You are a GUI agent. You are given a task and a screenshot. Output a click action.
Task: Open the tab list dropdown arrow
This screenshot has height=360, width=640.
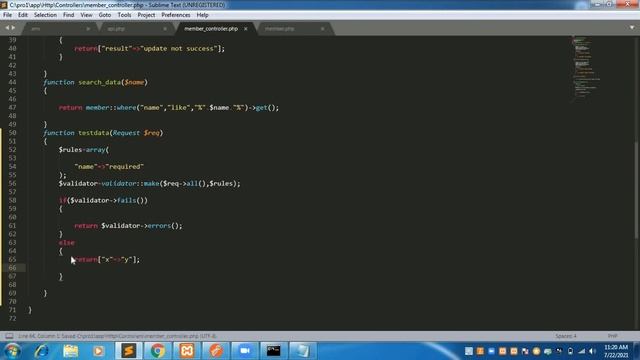[x=632, y=28]
